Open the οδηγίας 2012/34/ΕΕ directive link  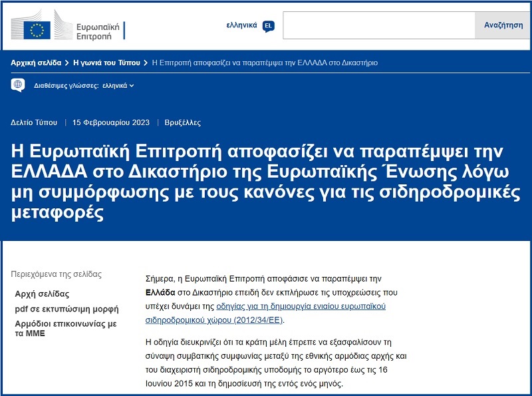pos(265,313)
